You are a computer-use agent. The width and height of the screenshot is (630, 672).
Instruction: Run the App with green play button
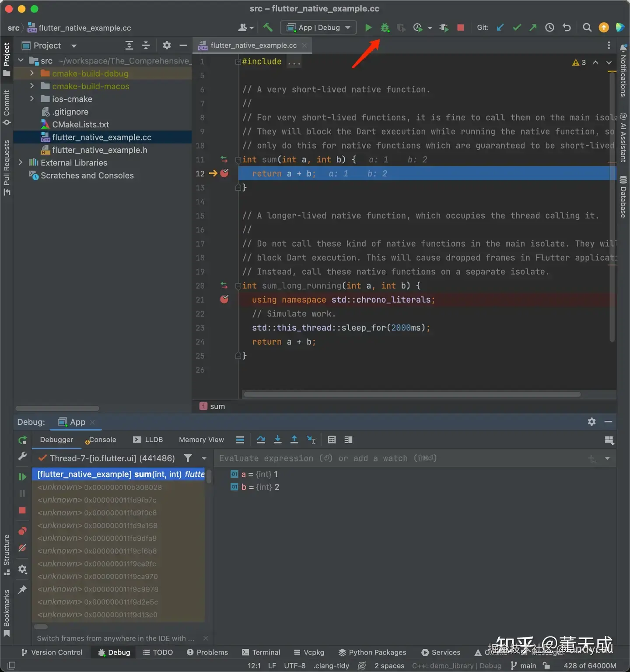point(368,28)
